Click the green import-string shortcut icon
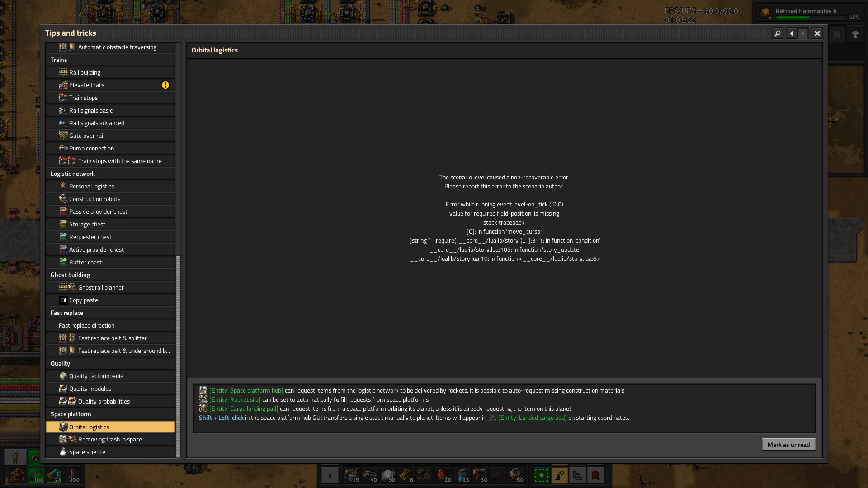This screenshot has width=868, height=488. (x=541, y=475)
